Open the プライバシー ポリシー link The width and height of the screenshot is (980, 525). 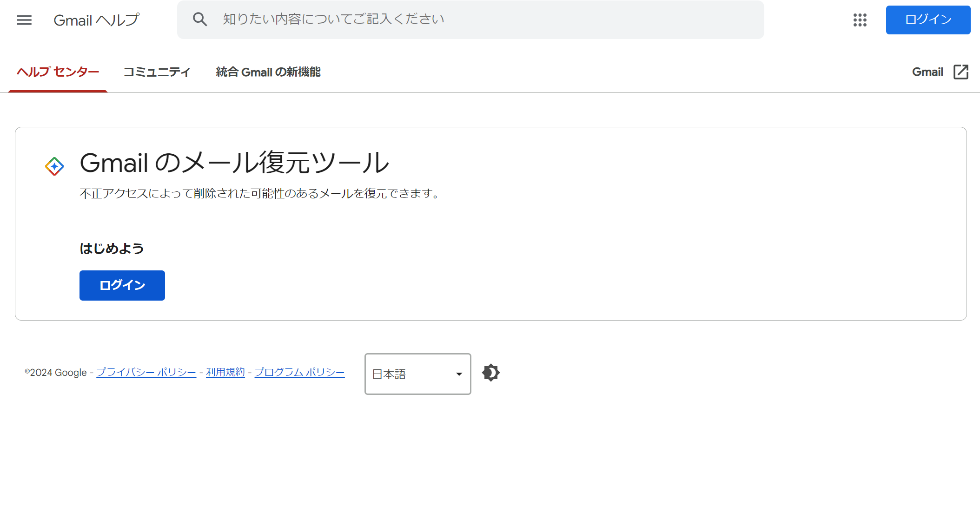[x=146, y=372]
